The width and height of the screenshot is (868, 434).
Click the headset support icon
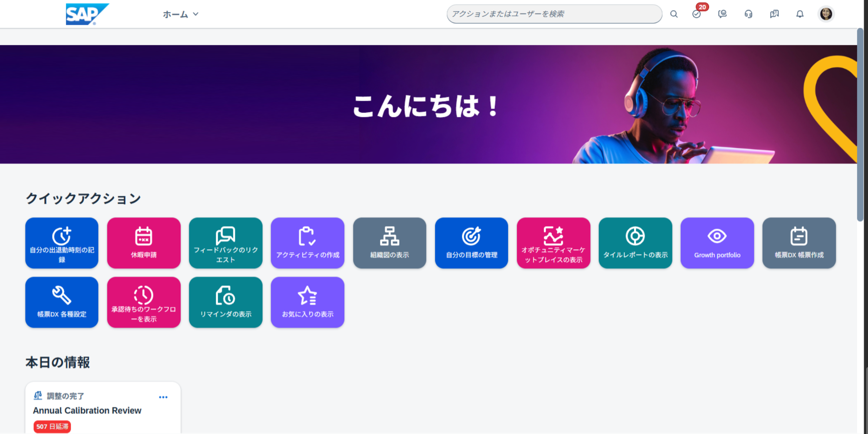click(748, 14)
